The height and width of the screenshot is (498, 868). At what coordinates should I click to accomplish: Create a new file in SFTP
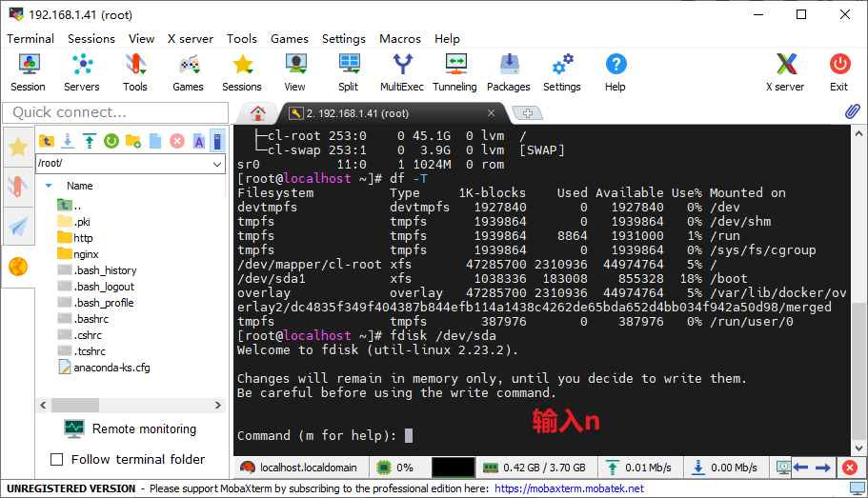point(155,141)
